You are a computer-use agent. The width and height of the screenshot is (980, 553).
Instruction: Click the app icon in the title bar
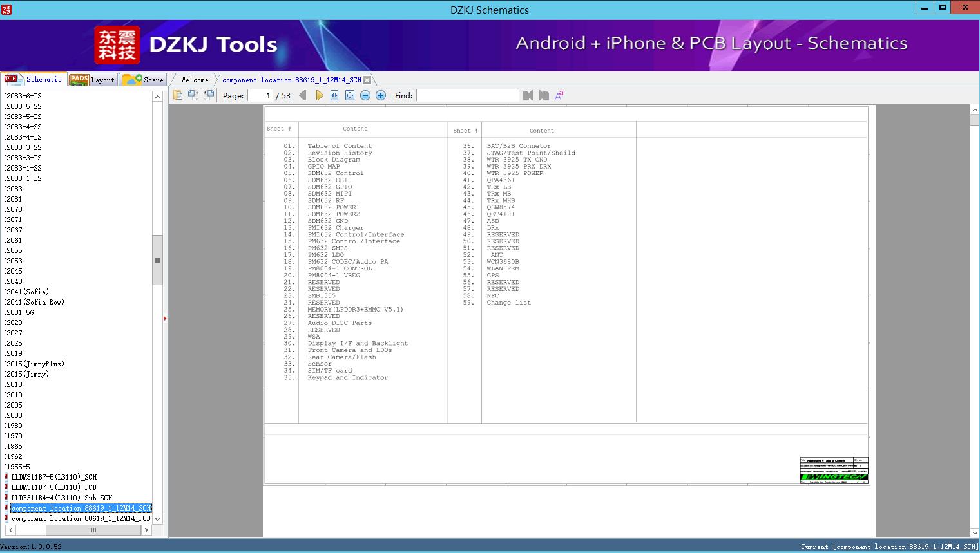tap(6, 8)
